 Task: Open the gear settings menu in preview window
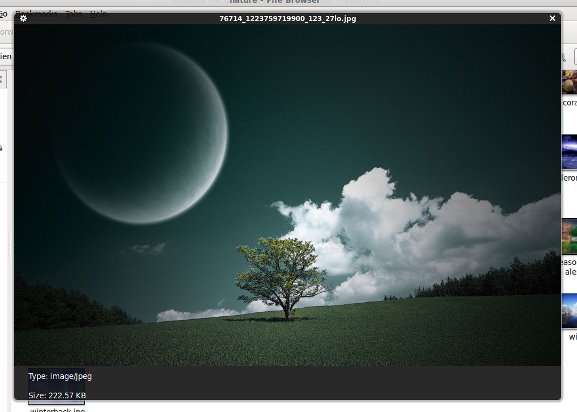[23, 18]
